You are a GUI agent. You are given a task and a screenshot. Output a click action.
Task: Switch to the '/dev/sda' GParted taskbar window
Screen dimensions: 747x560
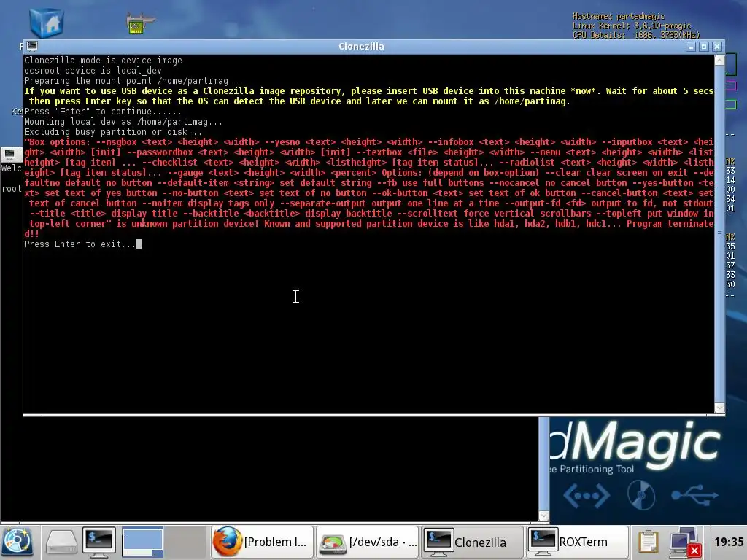pos(367,542)
